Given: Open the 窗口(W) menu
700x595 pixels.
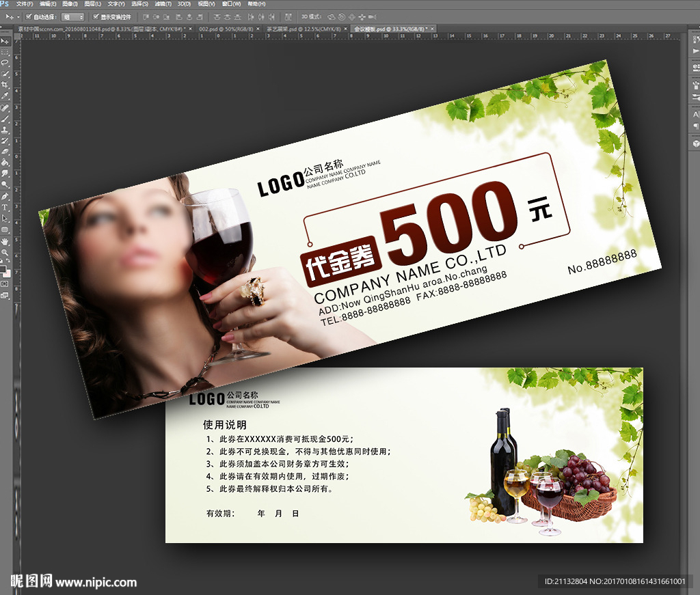Looking at the screenshot, I should pyautogui.click(x=231, y=3).
